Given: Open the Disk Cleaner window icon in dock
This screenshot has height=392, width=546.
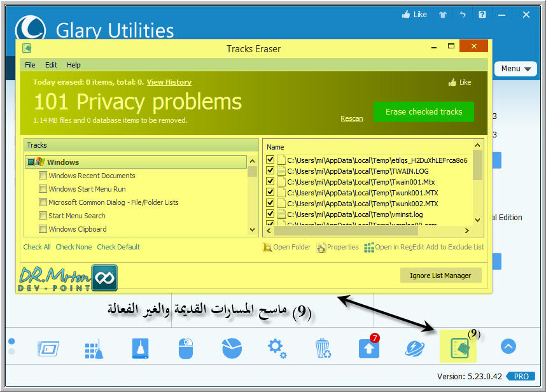Looking at the screenshot, I should [x=48, y=349].
